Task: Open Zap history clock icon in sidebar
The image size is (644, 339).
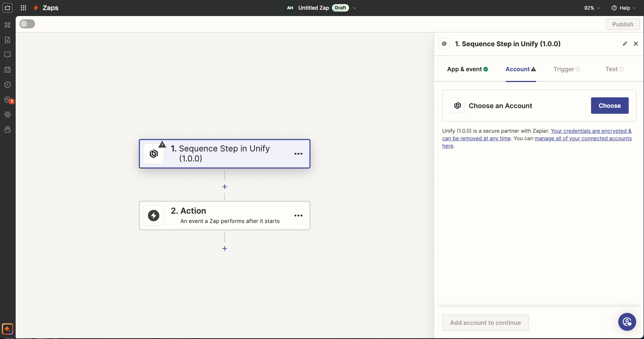Action: click(x=7, y=85)
